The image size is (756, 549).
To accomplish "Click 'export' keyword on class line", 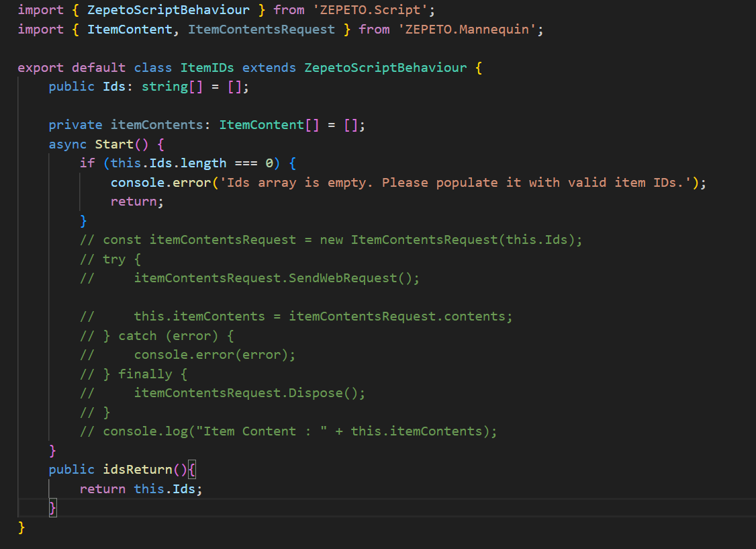I will click(40, 68).
